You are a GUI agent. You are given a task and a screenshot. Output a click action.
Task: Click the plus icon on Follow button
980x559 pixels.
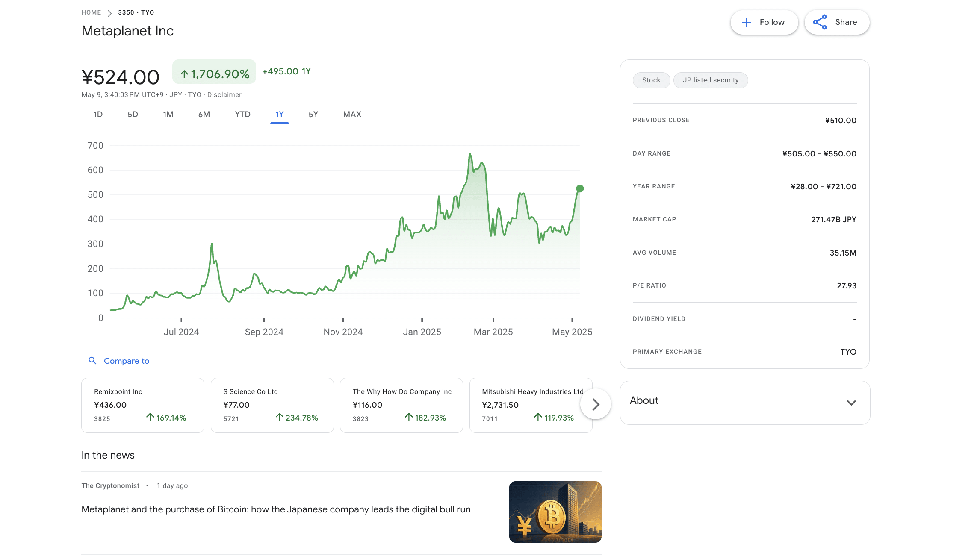point(746,22)
